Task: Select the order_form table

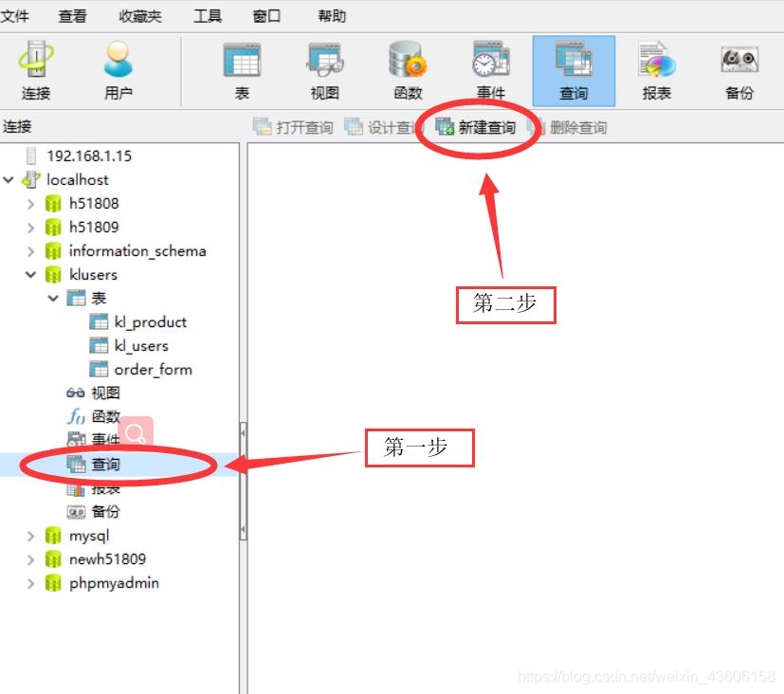Action: [153, 369]
